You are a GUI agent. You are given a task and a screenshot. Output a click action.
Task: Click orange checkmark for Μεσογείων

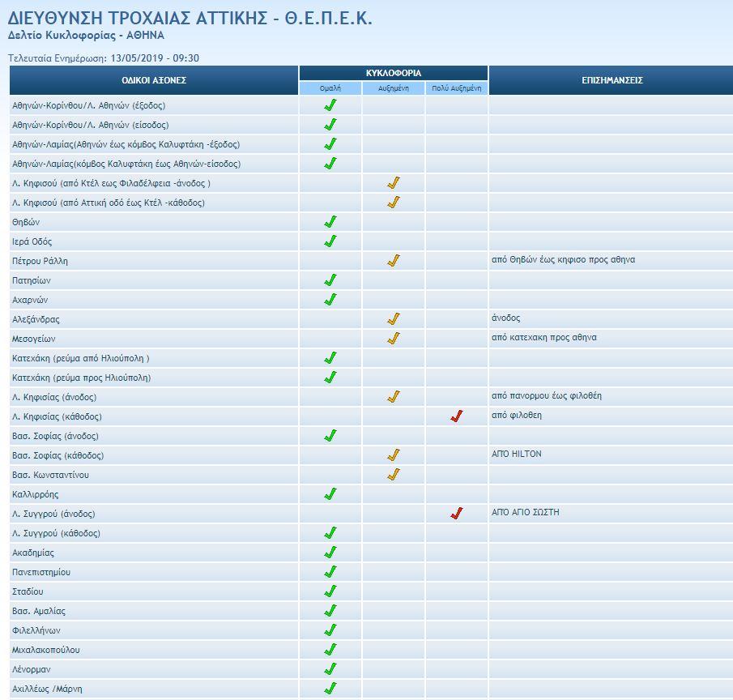394,339
